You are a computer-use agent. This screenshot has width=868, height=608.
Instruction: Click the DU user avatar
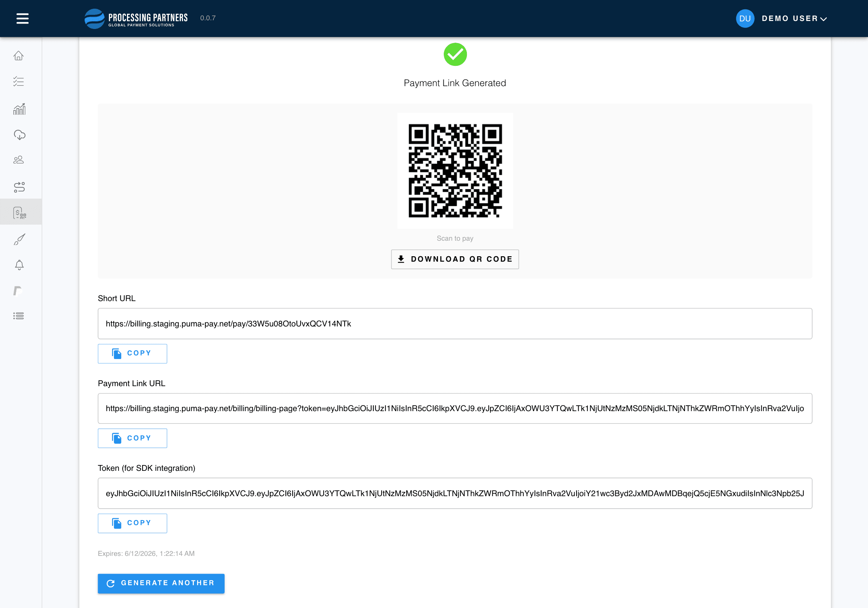click(745, 18)
